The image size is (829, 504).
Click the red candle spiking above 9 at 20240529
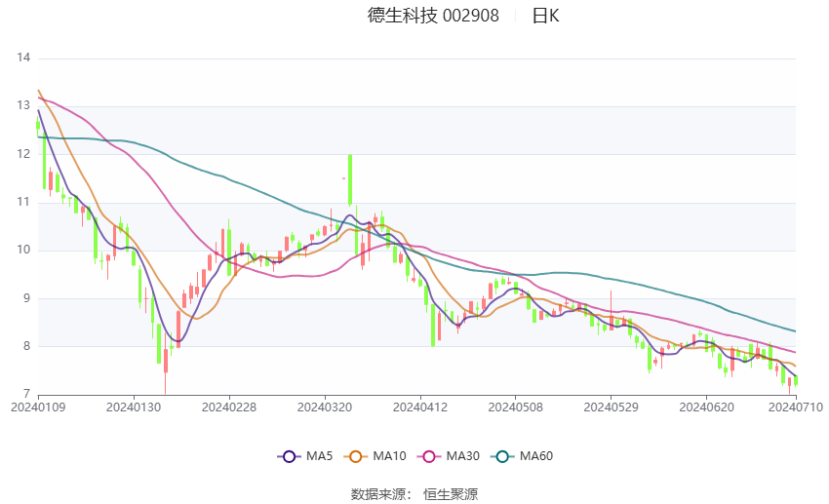click(x=612, y=311)
